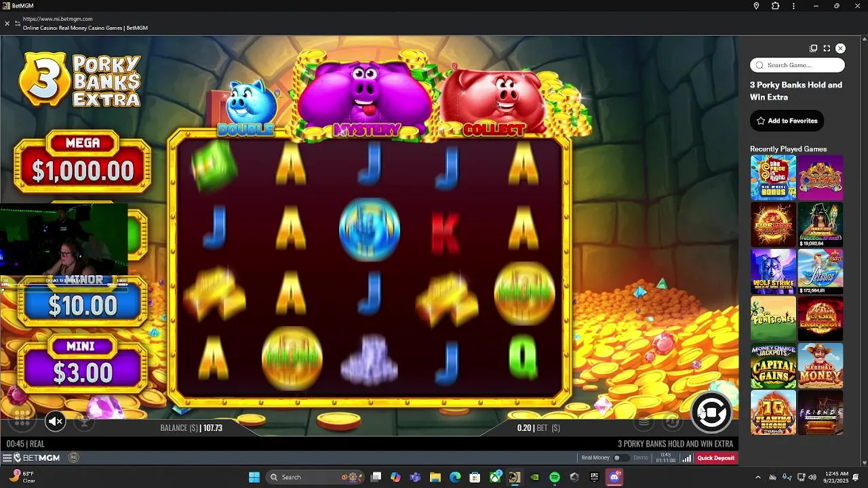The image size is (868, 488).
Task: Click the taskbar Search box
Action: (x=315, y=477)
